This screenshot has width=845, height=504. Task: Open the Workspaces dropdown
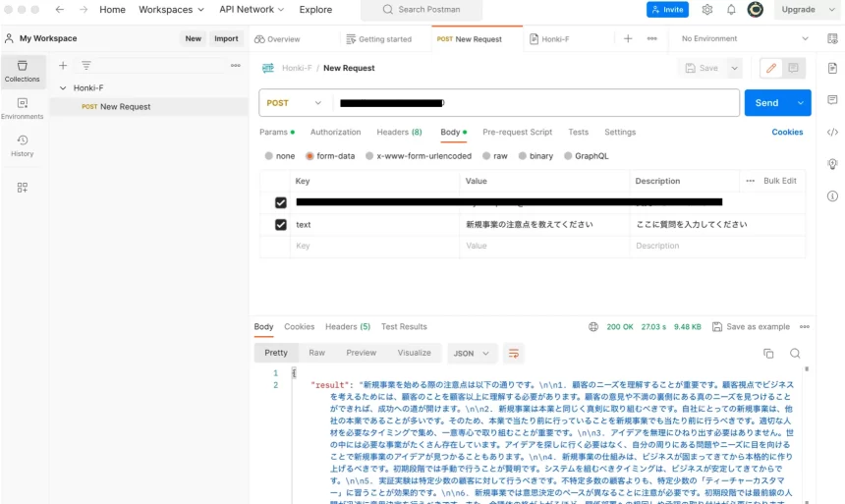click(171, 10)
